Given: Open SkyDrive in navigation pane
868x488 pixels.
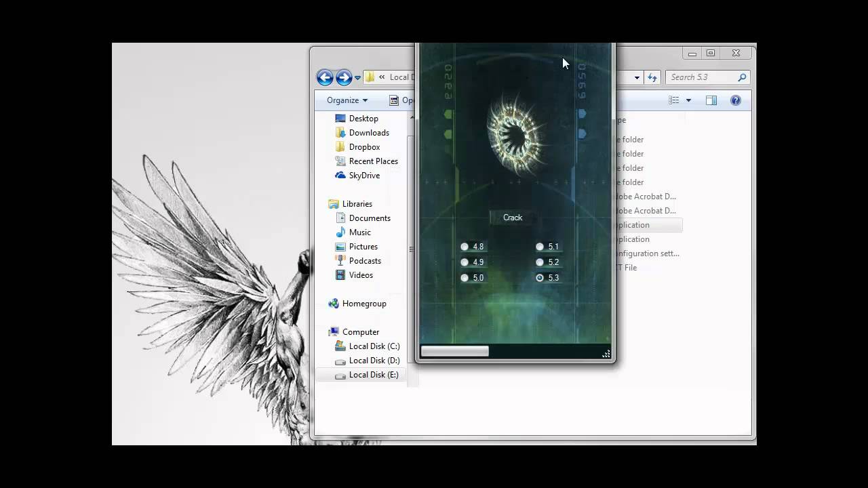Looking at the screenshot, I should (x=364, y=176).
